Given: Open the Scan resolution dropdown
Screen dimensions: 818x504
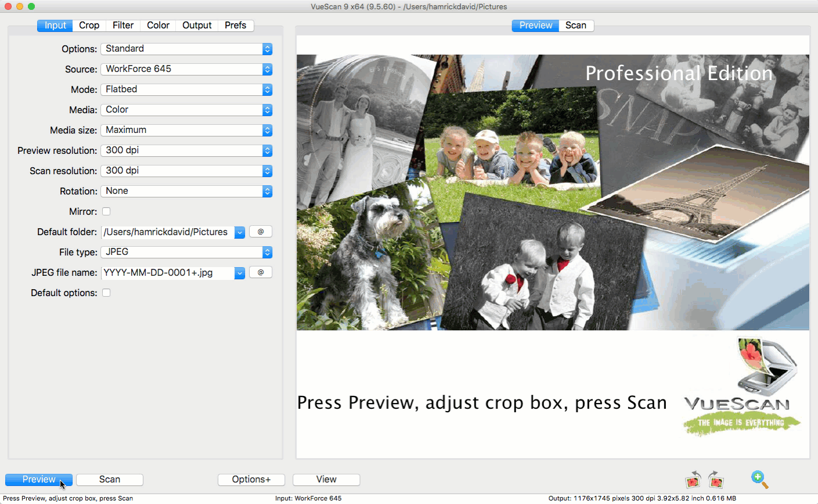Looking at the screenshot, I should pyautogui.click(x=186, y=171).
